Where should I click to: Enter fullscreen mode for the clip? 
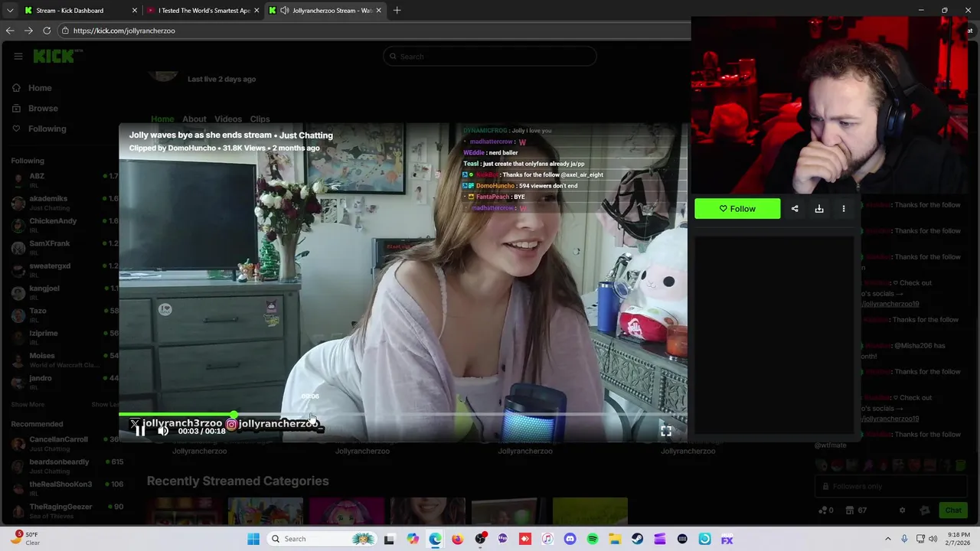point(666,431)
